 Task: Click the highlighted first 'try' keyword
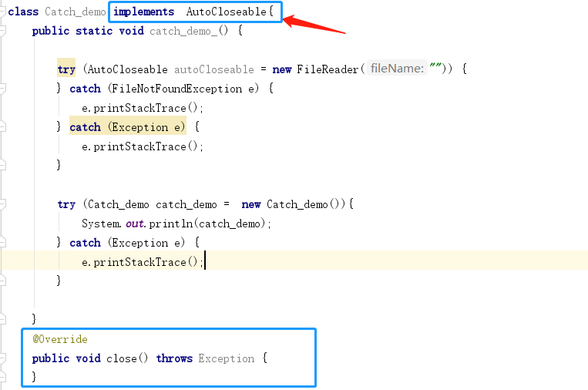[x=66, y=69]
